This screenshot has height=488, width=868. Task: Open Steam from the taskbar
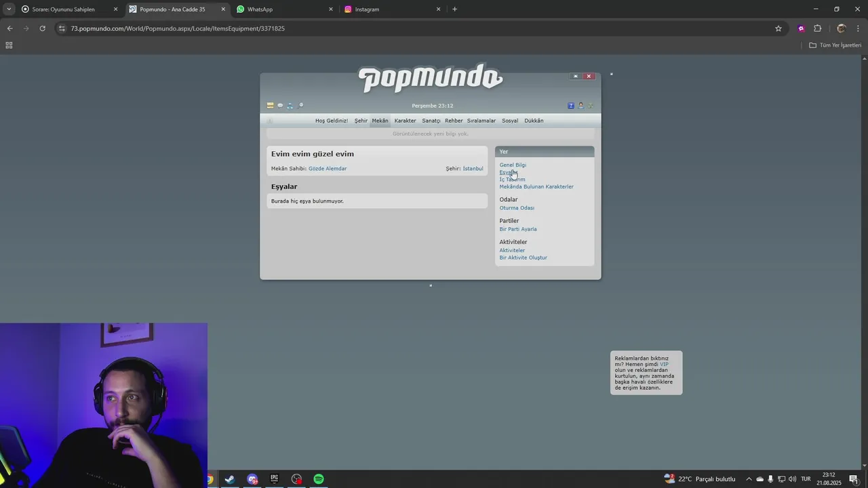(x=230, y=479)
